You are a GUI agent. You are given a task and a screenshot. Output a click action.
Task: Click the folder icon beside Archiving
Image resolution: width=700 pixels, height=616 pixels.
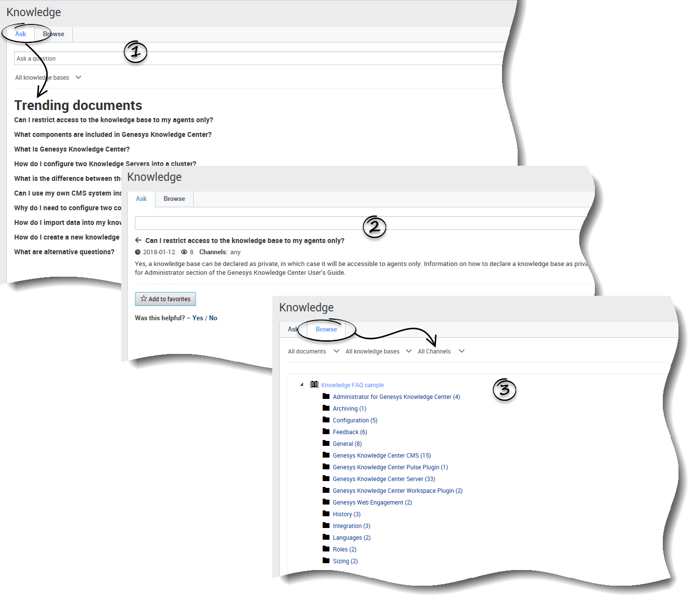327,408
